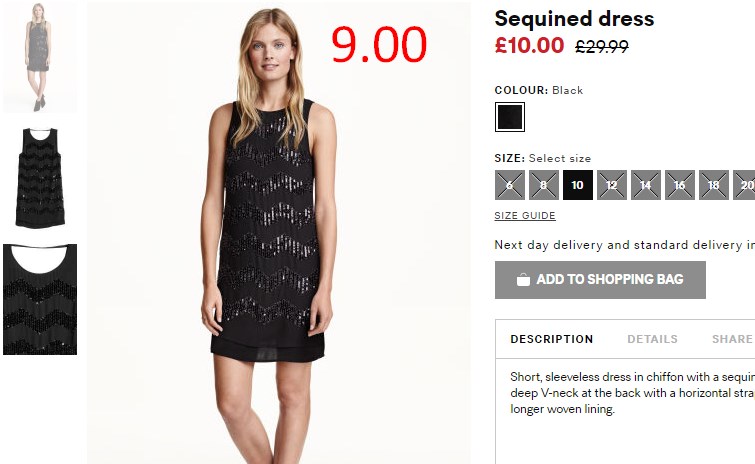This screenshot has width=755, height=464.
Task: Pick sold-out size 18
Action: pos(714,185)
